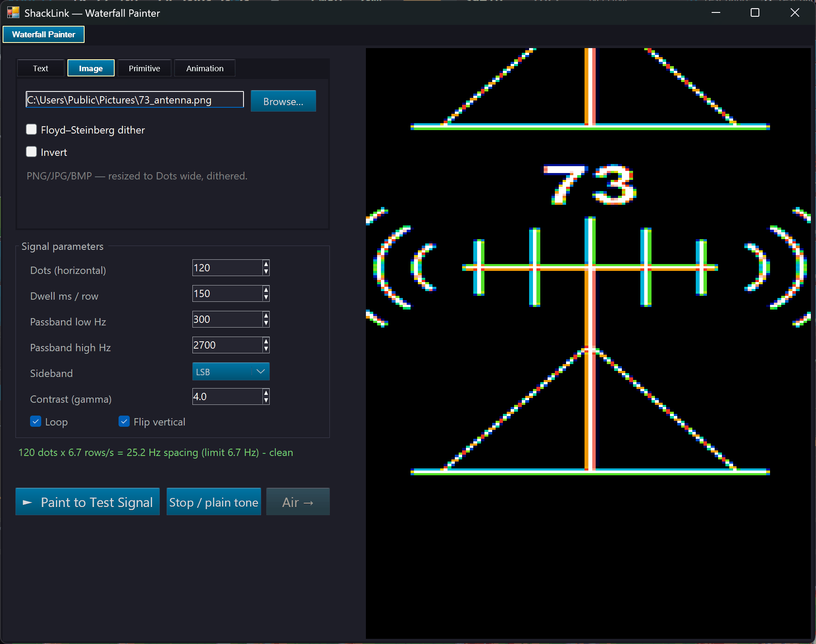Image resolution: width=816 pixels, height=644 pixels.
Task: Minimize the ShackLink window
Action: [716, 12]
